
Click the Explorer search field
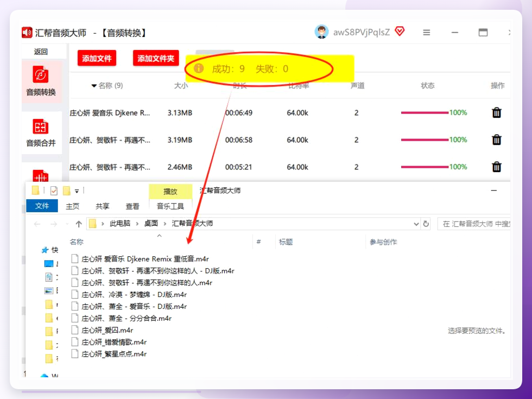tap(474, 224)
